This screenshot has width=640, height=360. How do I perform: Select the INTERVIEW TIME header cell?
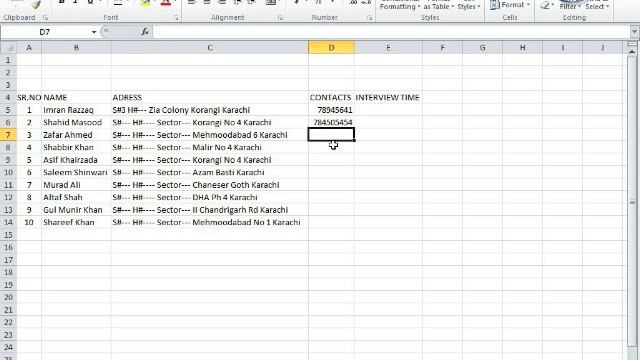click(388, 98)
